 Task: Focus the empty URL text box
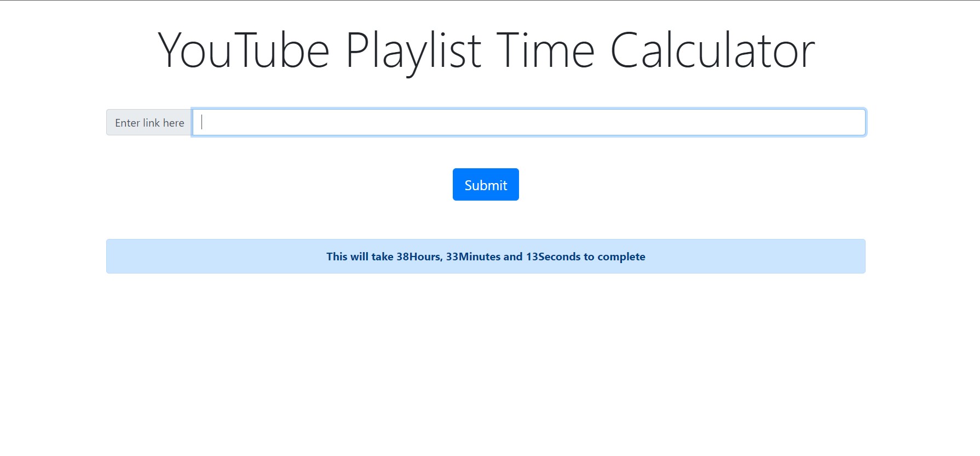(493, 122)
